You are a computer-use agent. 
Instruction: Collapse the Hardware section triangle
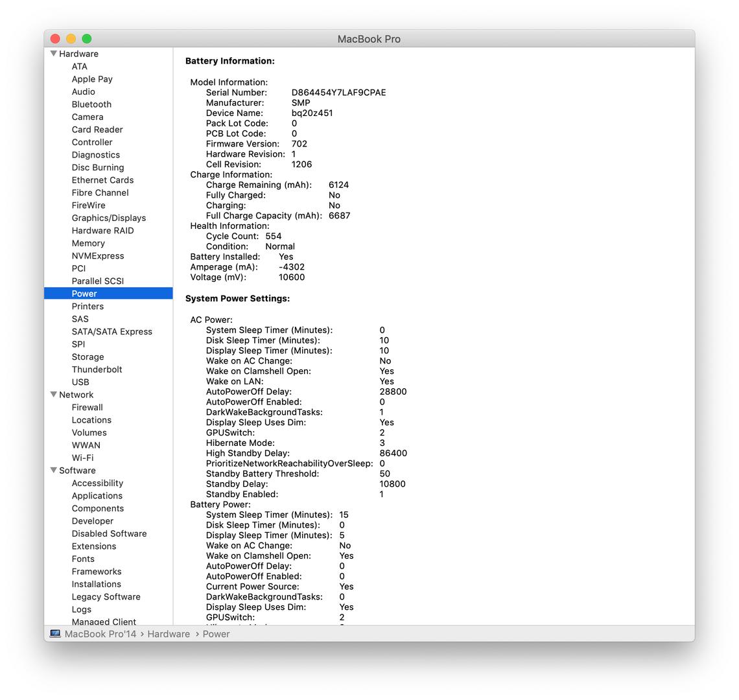point(54,54)
